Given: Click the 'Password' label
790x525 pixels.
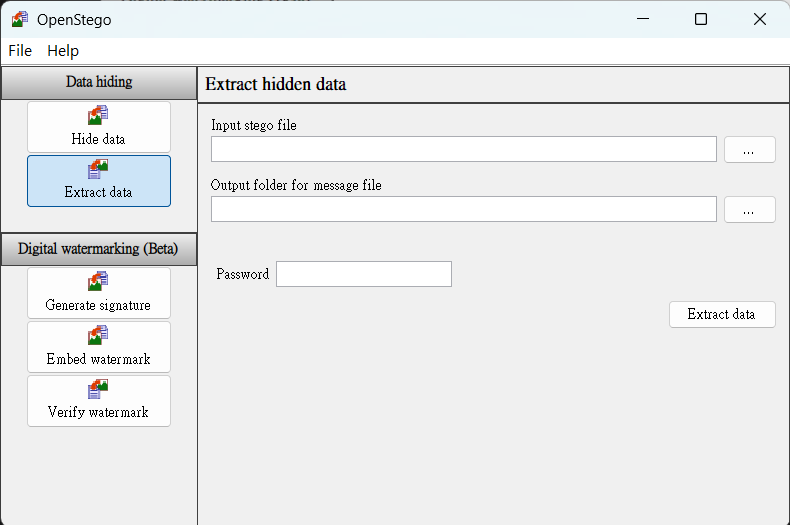Looking at the screenshot, I should [243, 274].
